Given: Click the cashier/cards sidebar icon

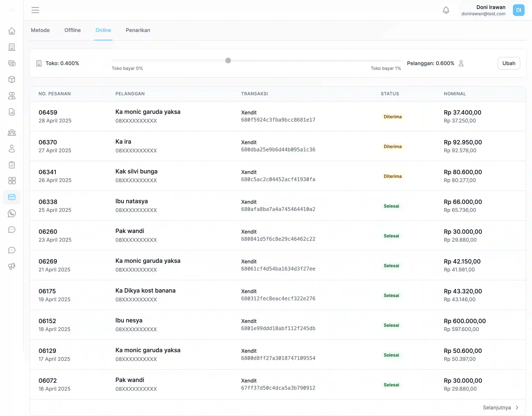Looking at the screenshot, I should pyautogui.click(x=12, y=63).
